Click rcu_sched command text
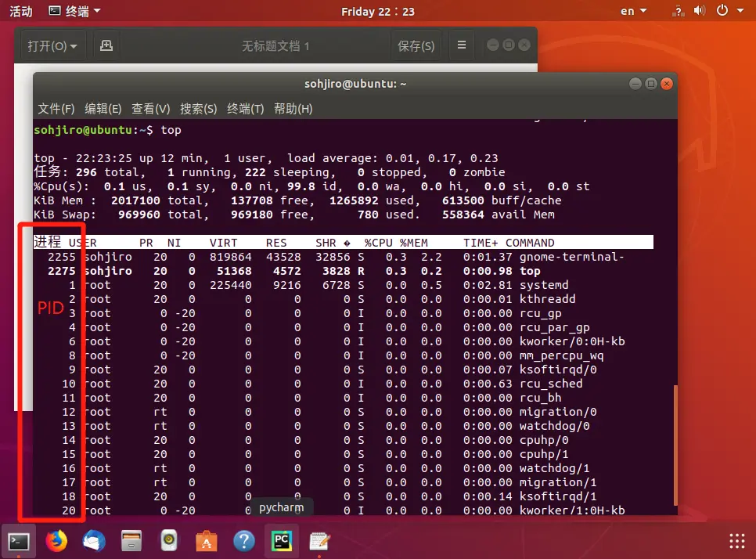This screenshot has width=756, height=559. tap(551, 384)
